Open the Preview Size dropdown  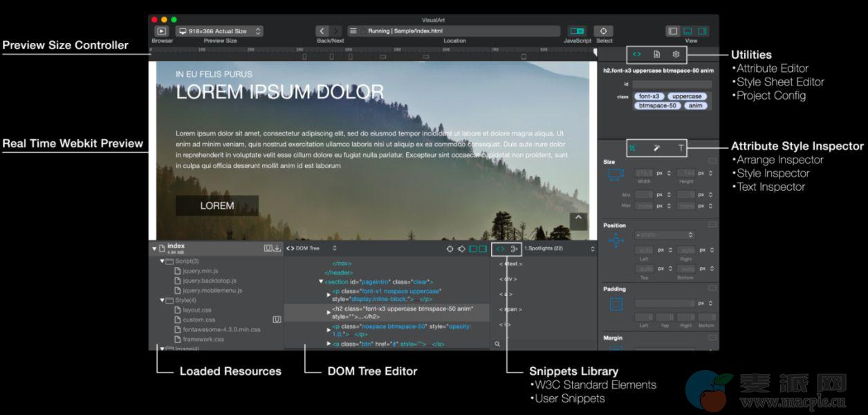220,31
